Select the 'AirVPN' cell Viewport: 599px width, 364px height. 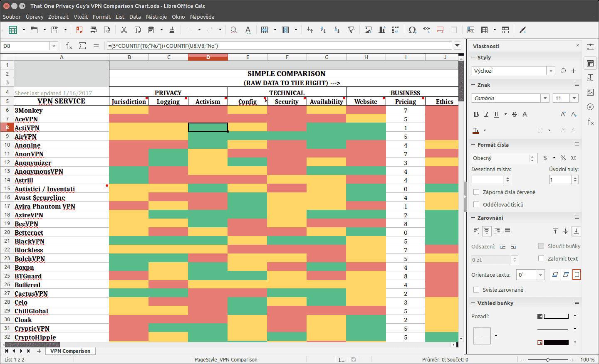[x=62, y=136]
